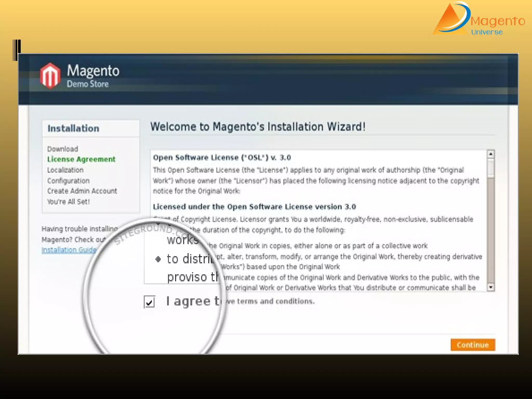Viewport: 532px width, 399px height.
Task: Click the Welcome to Magento's Installation Wizard heading
Action: point(258,127)
